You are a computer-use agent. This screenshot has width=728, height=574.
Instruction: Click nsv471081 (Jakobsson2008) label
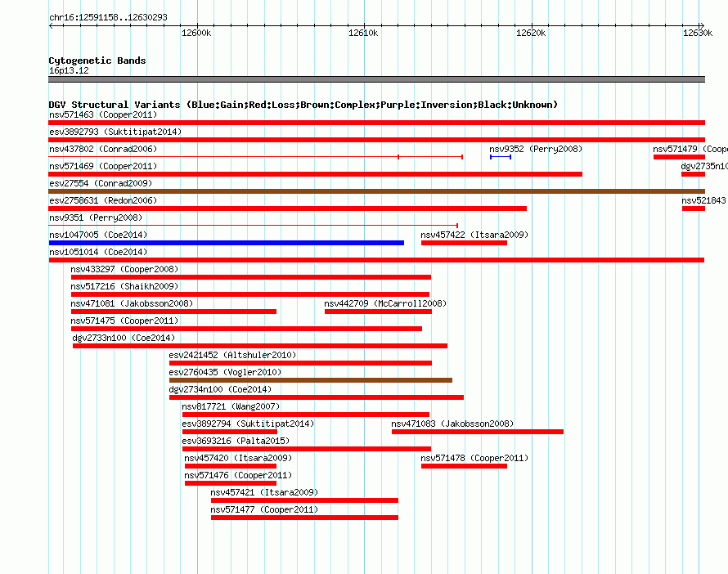click(x=132, y=303)
